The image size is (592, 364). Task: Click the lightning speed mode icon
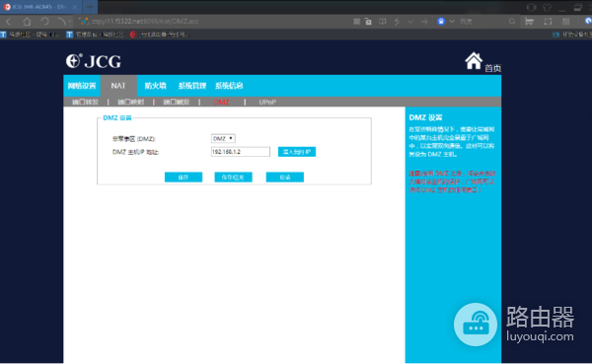coord(397,22)
